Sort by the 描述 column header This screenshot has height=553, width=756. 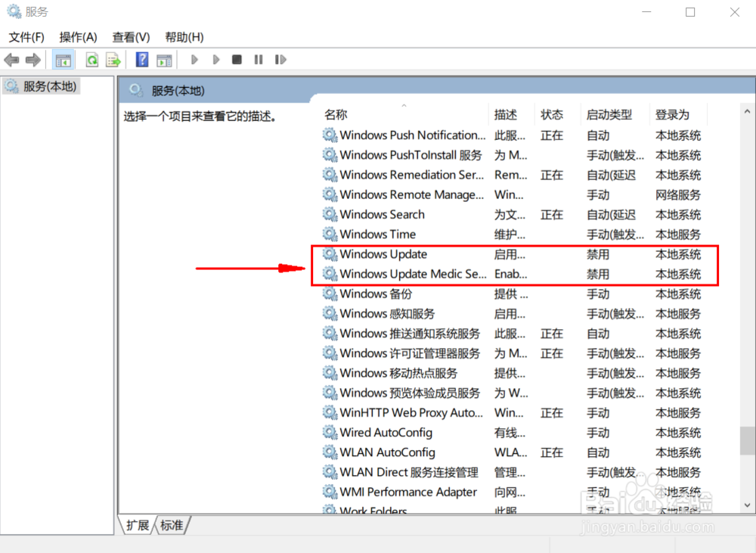[x=506, y=115]
